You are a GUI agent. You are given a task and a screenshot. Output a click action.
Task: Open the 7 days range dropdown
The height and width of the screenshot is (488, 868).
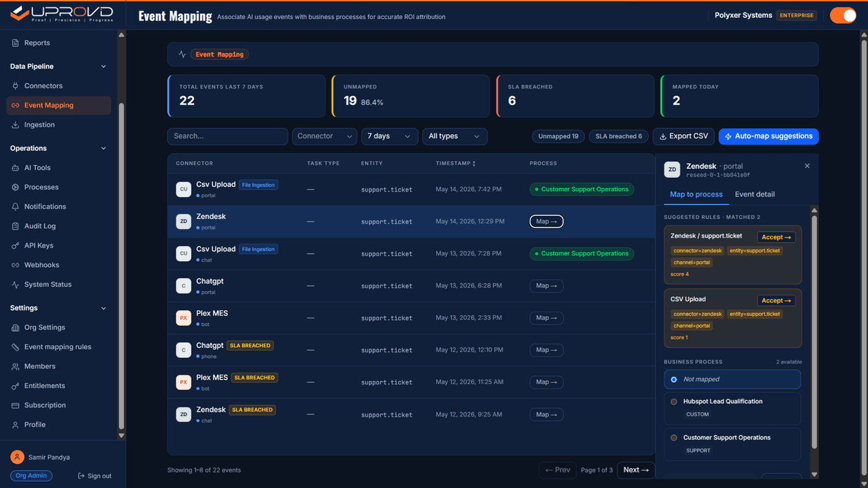tap(389, 136)
